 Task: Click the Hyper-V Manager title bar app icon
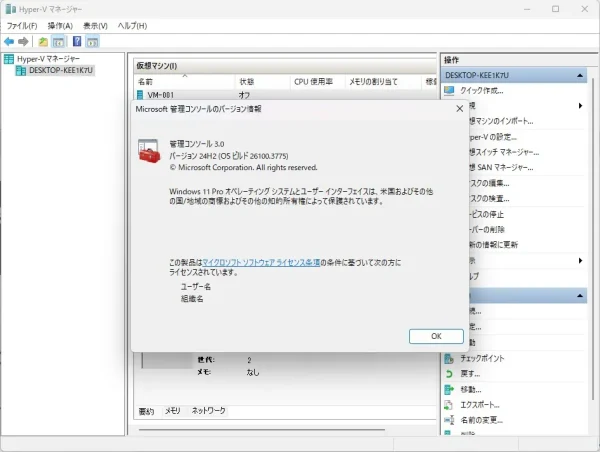[11, 9]
